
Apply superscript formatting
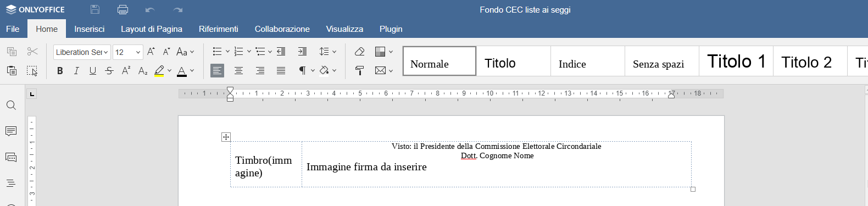(x=126, y=70)
